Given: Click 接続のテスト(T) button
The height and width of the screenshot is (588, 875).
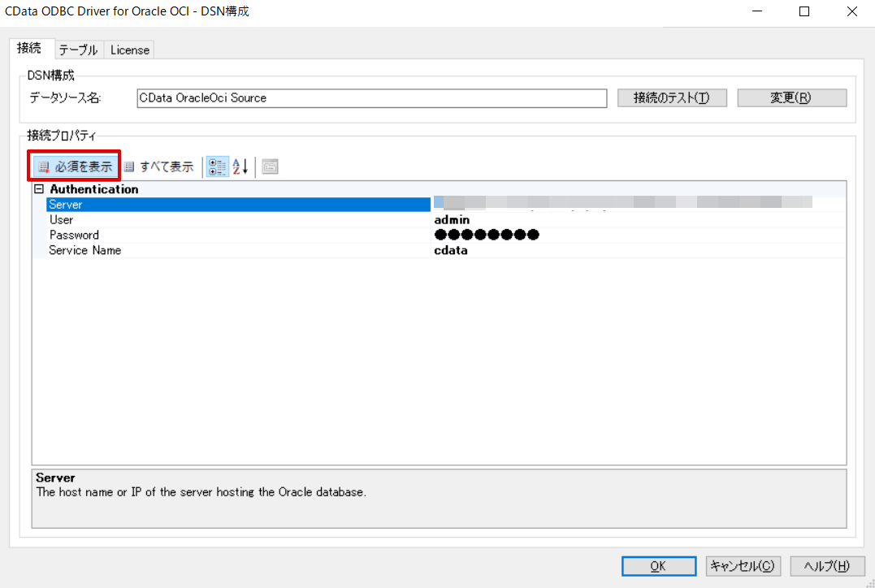Looking at the screenshot, I should (x=672, y=97).
